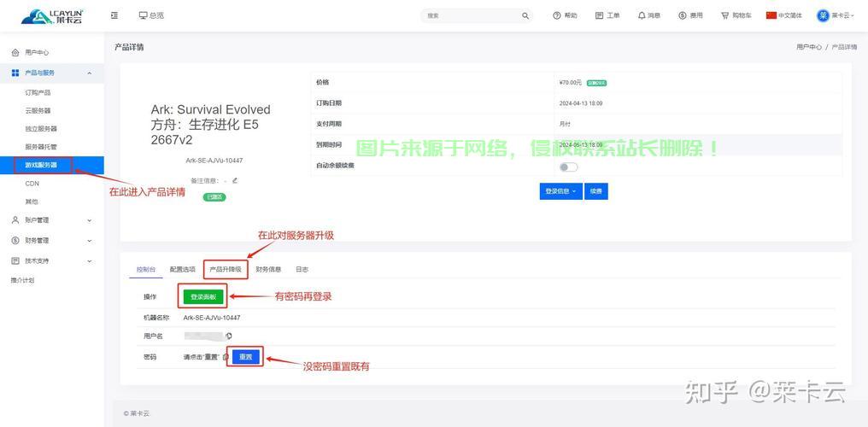
Task: Click the LCAYUN 莱卡云 logo
Action: point(52,16)
